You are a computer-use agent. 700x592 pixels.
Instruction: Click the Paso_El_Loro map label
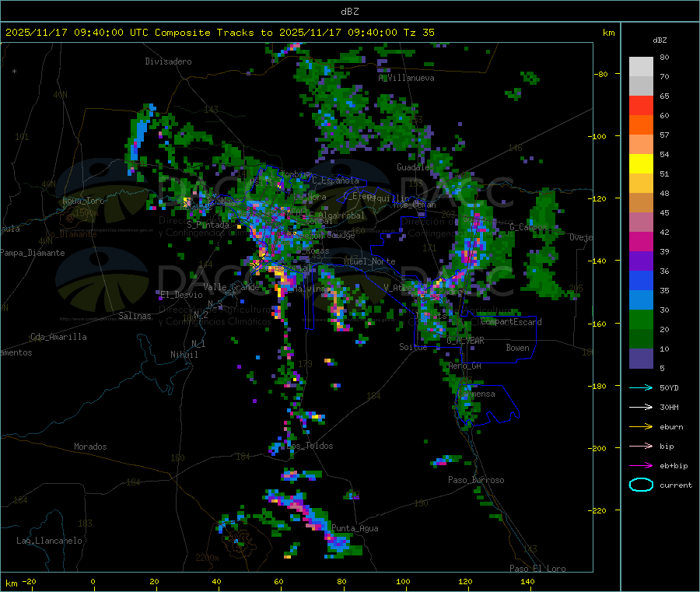pos(538,568)
